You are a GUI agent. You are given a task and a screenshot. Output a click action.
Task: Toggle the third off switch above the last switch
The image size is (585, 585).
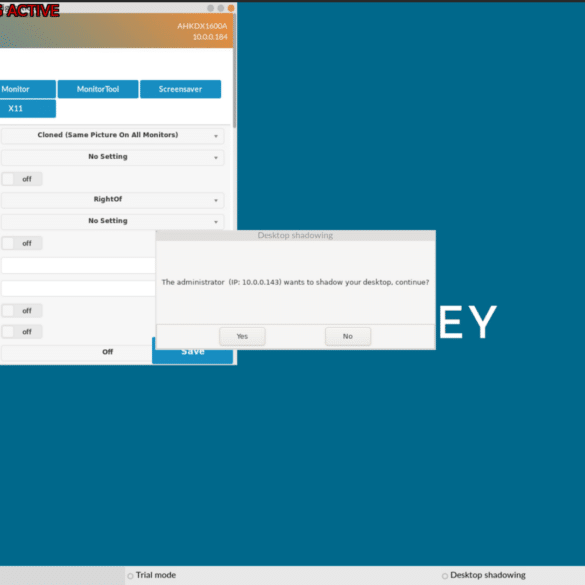pos(22,310)
